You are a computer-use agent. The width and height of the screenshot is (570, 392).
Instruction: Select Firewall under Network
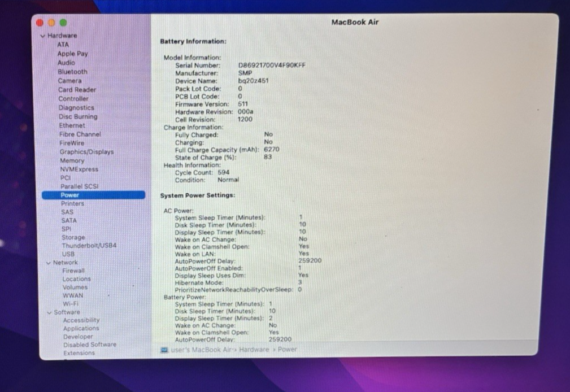pyautogui.click(x=73, y=271)
